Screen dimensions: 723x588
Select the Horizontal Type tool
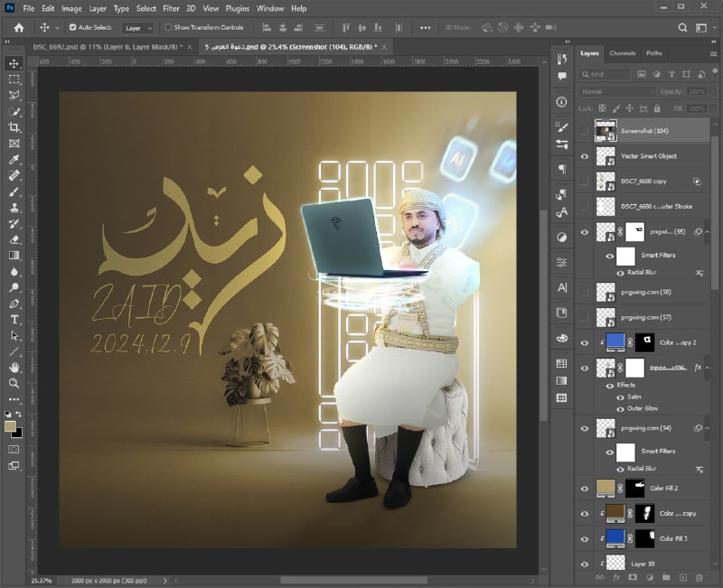pyautogui.click(x=14, y=320)
